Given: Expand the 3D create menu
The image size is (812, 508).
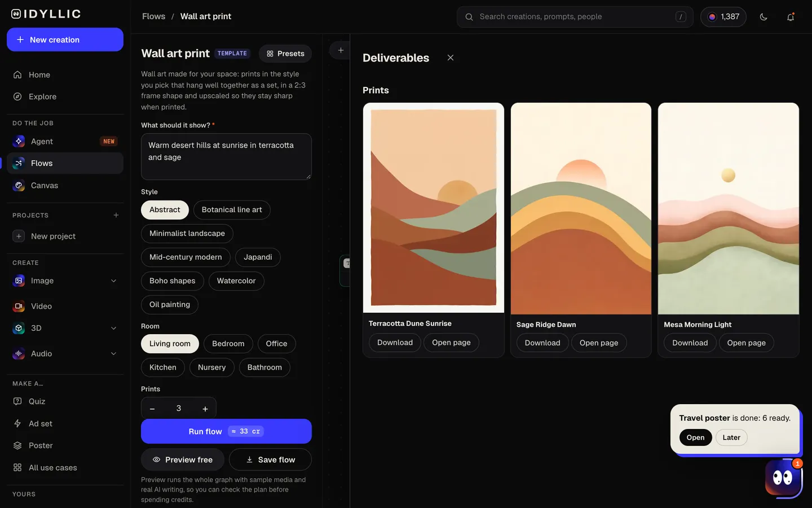Looking at the screenshot, I should point(113,328).
